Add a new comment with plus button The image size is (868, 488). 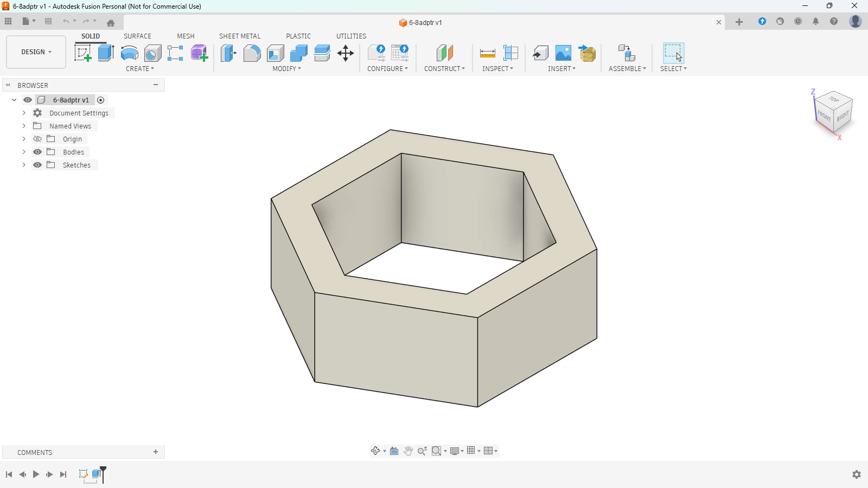156,452
